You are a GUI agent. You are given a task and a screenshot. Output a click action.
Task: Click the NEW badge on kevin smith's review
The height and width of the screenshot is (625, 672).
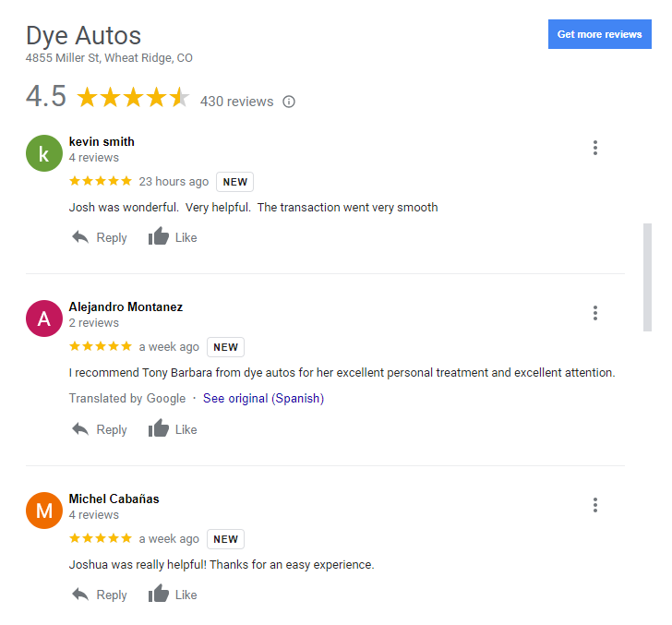click(x=234, y=182)
